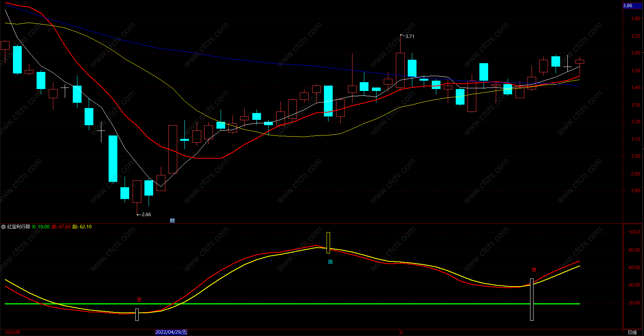Click the 3.00 price axis label
644x336 pixels.
click(636, 156)
